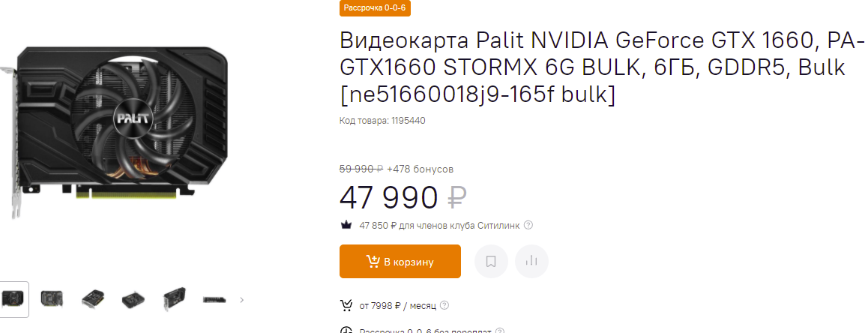Click the crown icon for club price
Viewport: 868px width, 333px height.
346,225
